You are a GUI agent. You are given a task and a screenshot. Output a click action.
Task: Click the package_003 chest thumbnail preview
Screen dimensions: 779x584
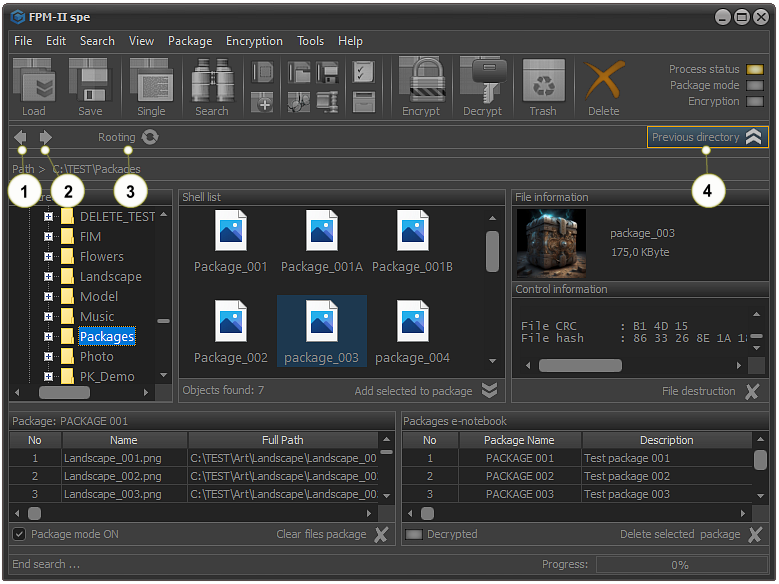click(551, 243)
